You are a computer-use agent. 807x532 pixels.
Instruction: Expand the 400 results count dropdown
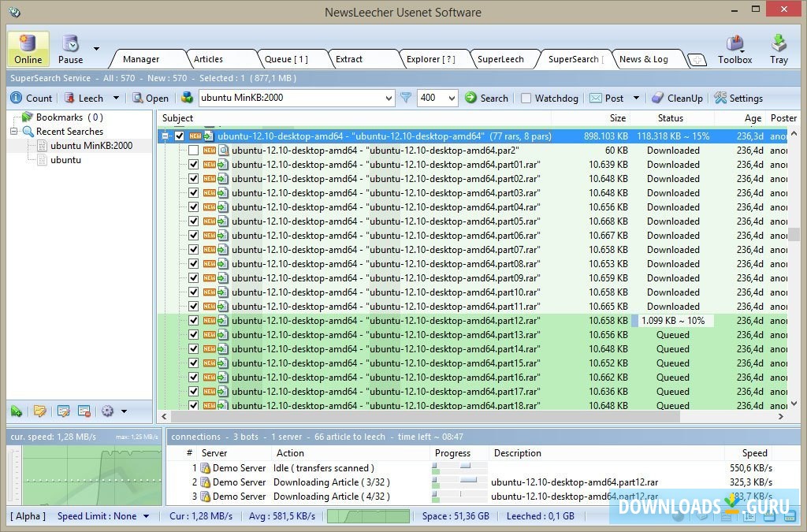coord(452,99)
